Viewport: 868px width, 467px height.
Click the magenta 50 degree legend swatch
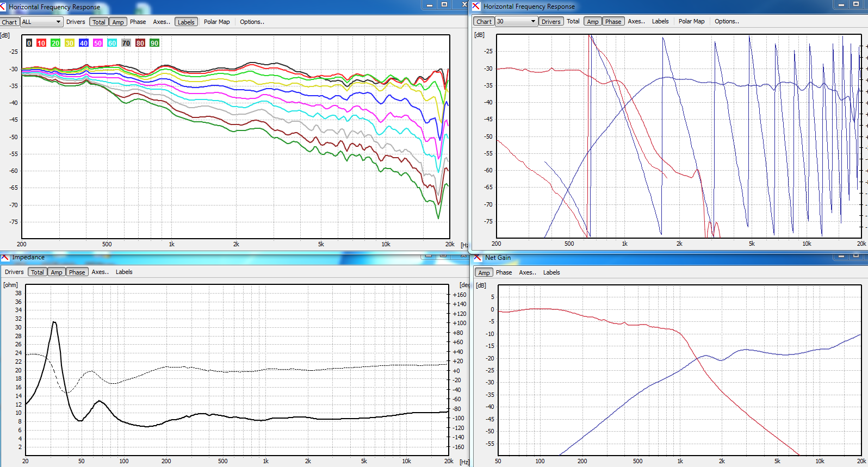coord(98,43)
